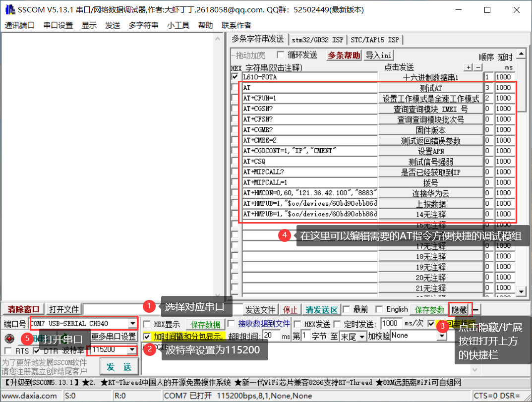
Task: Enable the 最前 checkbox
Action: click(x=346, y=309)
